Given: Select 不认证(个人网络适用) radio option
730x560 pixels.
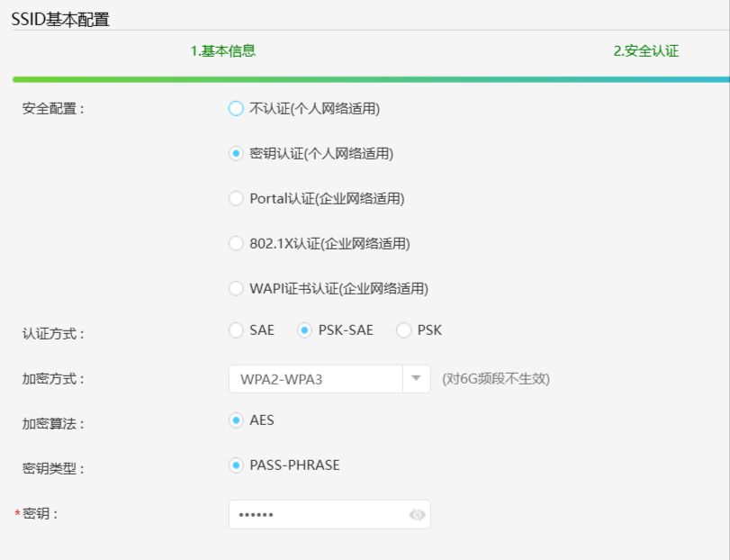Looking at the screenshot, I should (x=236, y=108).
